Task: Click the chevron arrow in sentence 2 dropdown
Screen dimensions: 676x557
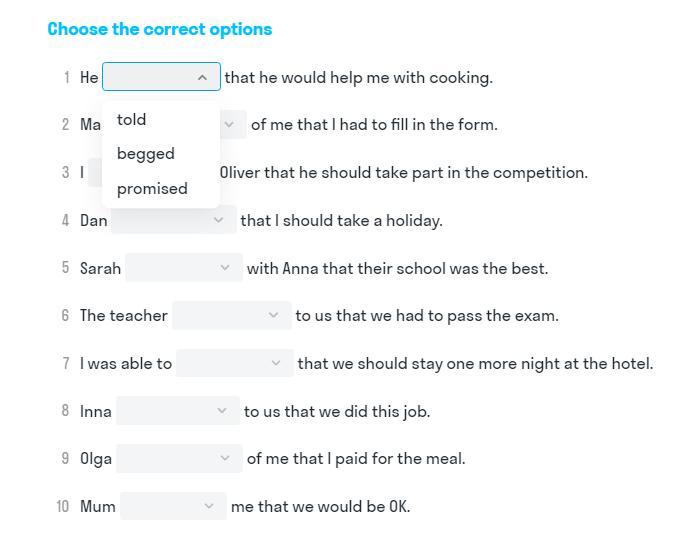Action: click(x=229, y=125)
